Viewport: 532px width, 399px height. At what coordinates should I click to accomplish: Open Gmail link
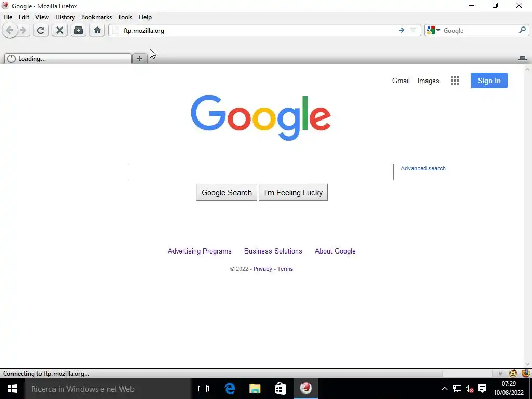(x=401, y=81)
